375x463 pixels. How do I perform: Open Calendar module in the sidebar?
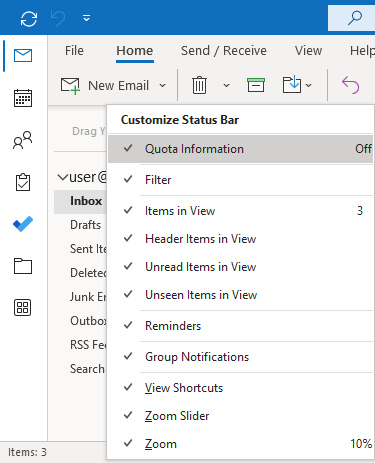click(x=23, y=98)
